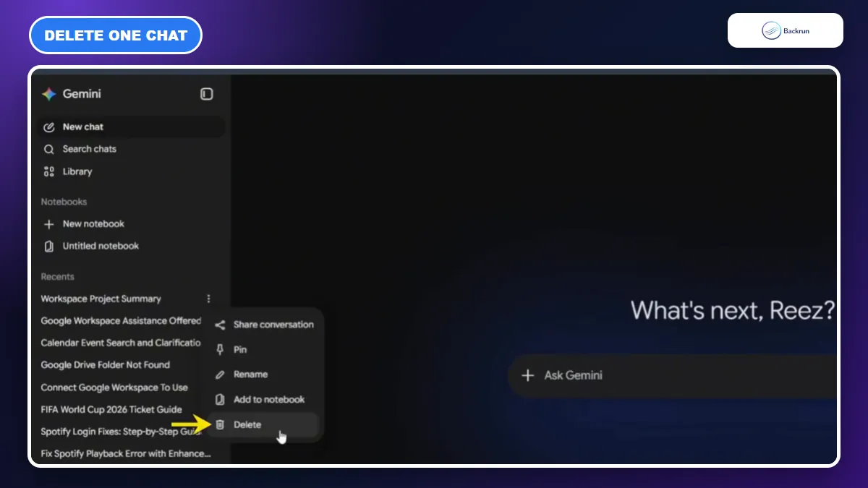Choose Delete from the context menu
The image size is (868, 488).
(x=264, y=425)
